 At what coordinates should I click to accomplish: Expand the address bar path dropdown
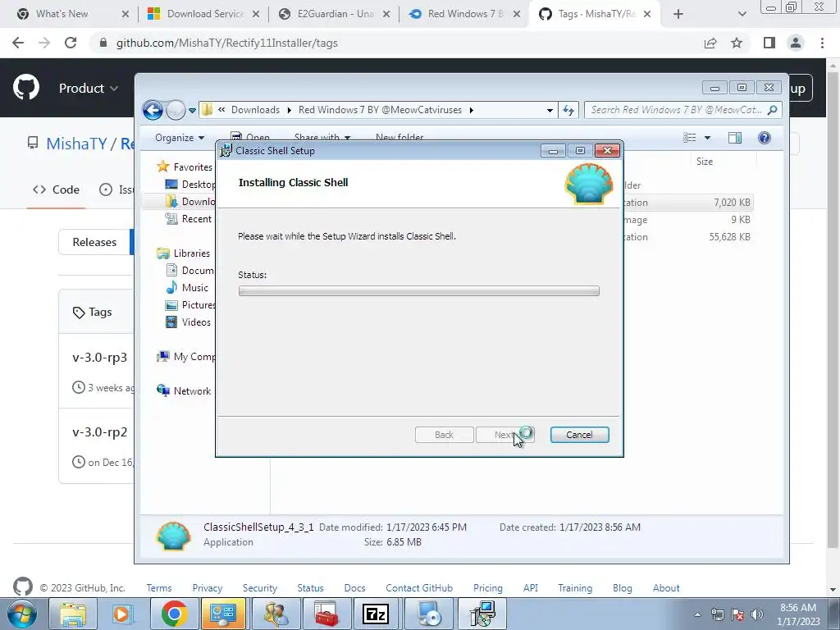click(x=550, y=111)
